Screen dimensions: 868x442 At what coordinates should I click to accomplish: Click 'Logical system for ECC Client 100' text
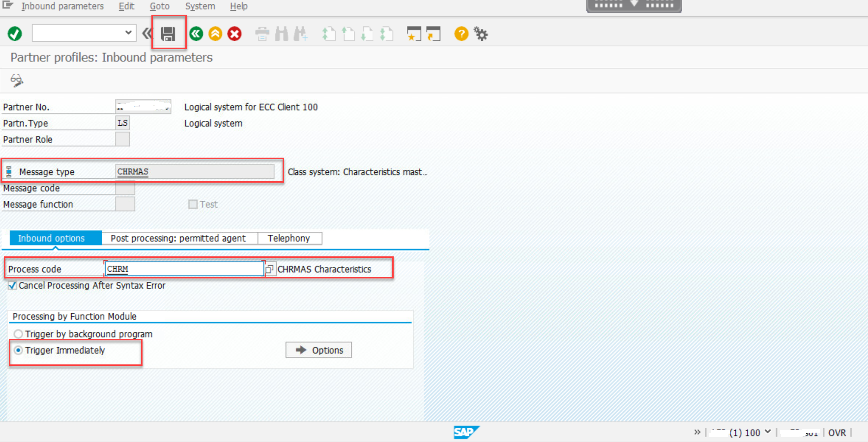pos(251,107)
